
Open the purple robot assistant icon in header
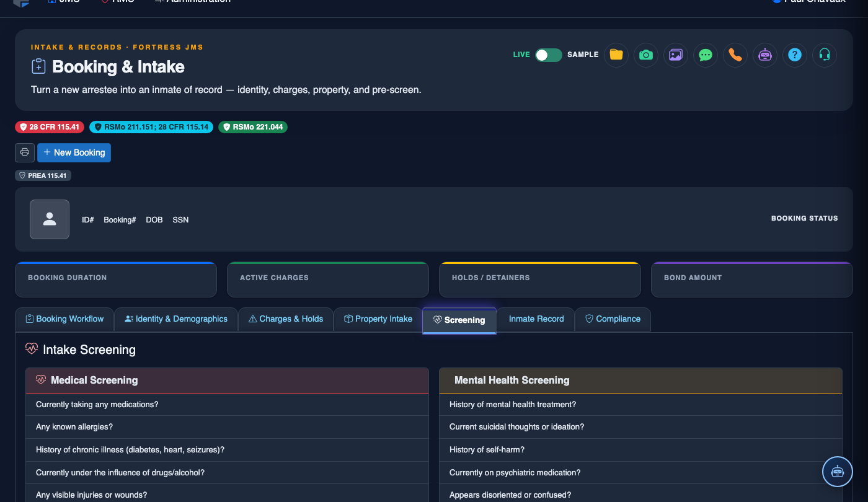[765, 55]
